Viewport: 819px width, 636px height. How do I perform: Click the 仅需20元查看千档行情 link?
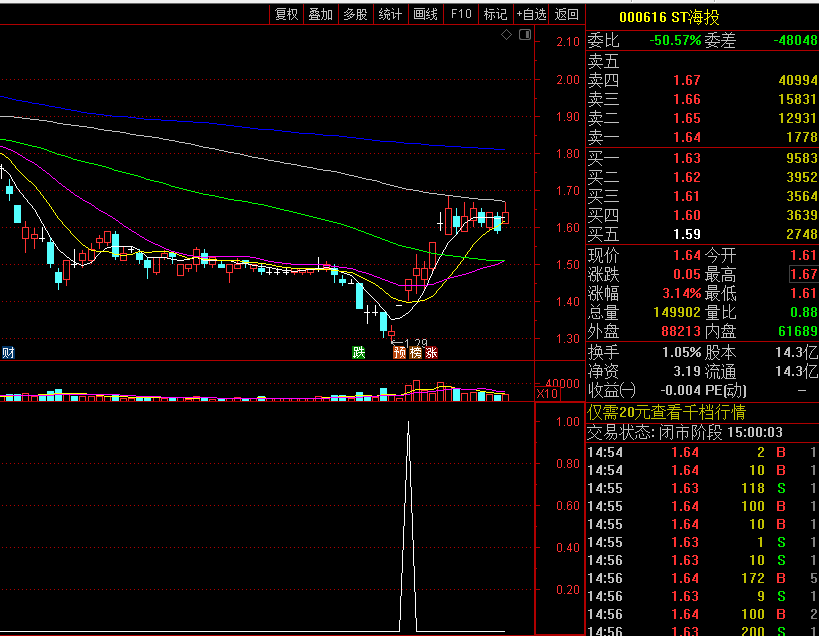[x=666, y=413]
